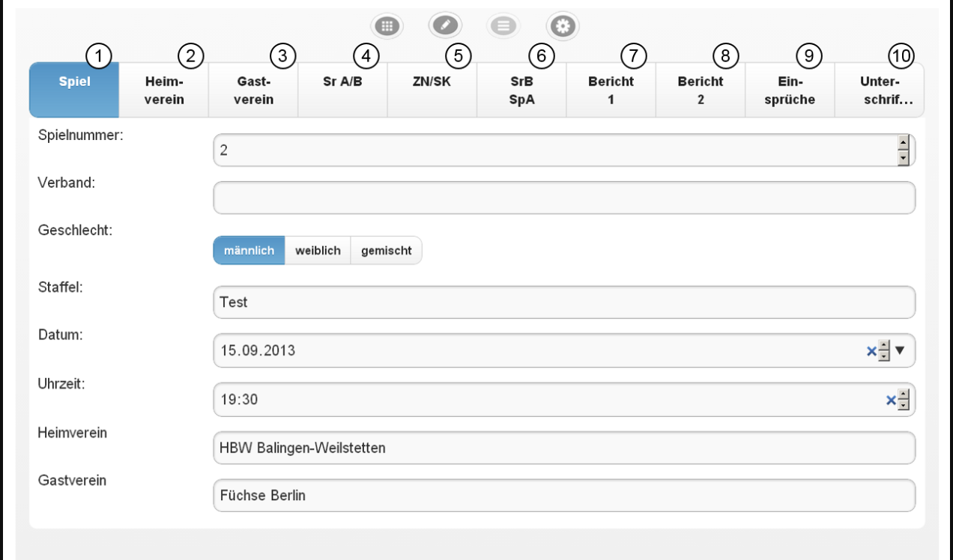Click the list lines icon in the toolbar
Viewport: 953px width, 560px height.
tap(503, 26)
